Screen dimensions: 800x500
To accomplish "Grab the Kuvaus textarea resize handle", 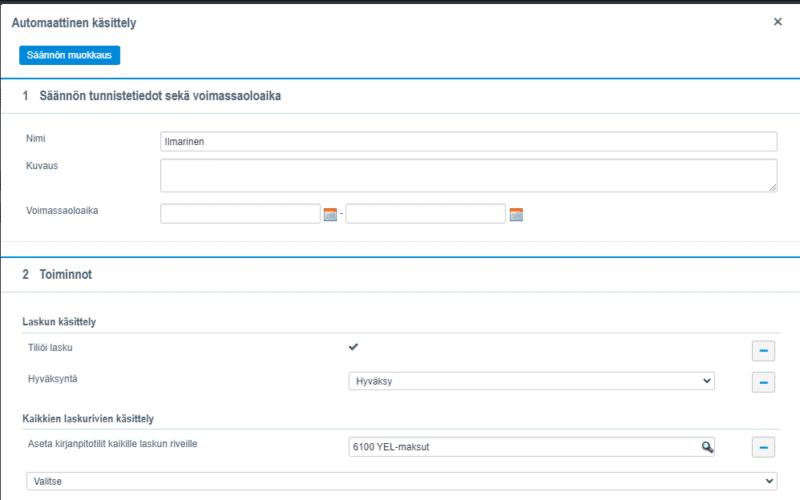I will click(773, 187).
